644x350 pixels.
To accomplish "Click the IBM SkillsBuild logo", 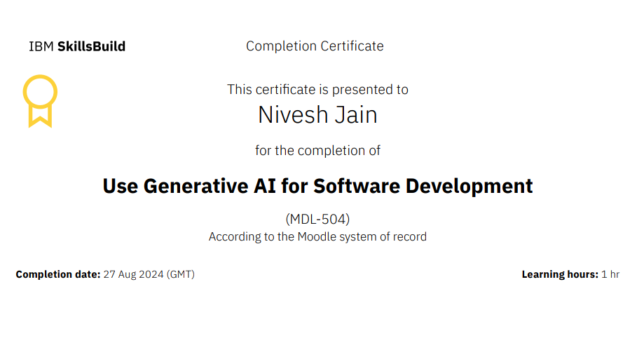I will tap(77, 47).
